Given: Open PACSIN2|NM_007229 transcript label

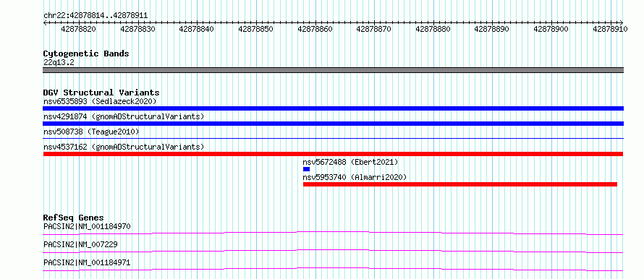Looking at the screenshot, I should click(80, 244).
